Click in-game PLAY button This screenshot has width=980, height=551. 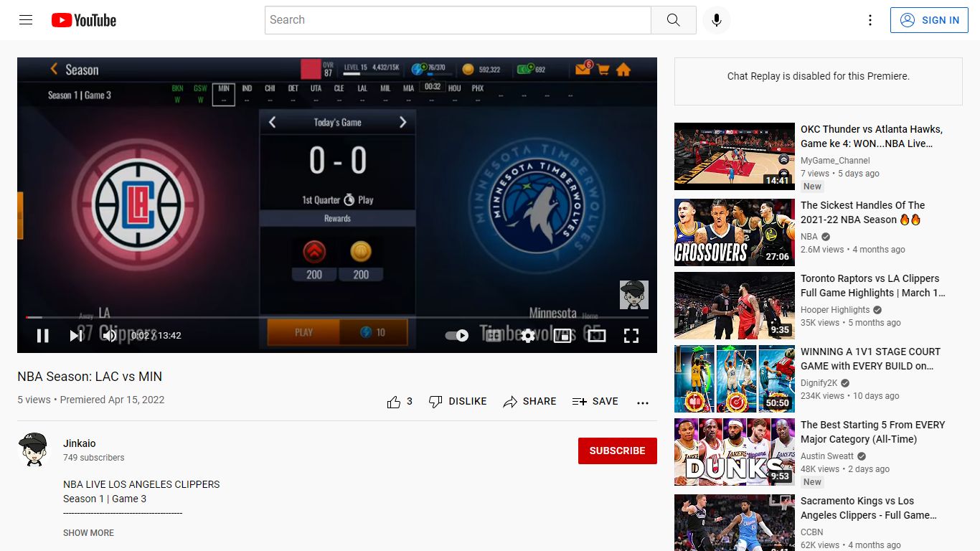pyautogui.click(x=304, y=332)
